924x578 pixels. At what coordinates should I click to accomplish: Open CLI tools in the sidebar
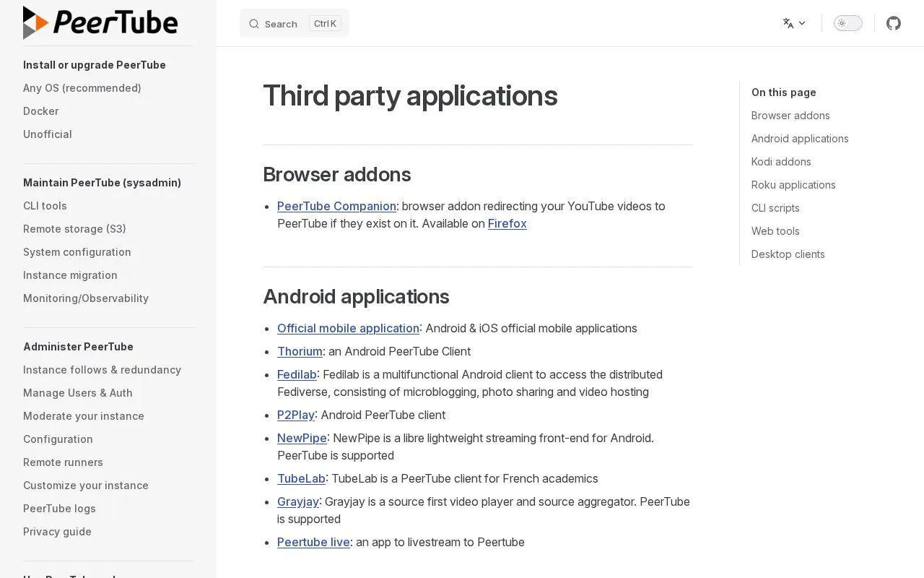pos(45,206)
